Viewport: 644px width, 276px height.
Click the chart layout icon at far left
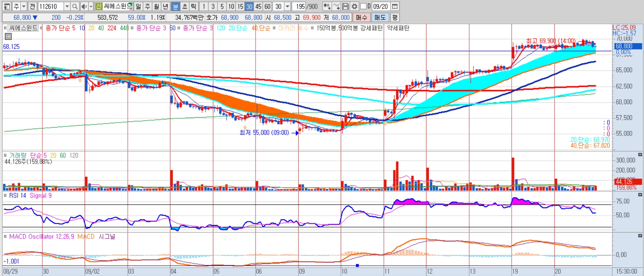pyautogui.click(x=7, y=6)
